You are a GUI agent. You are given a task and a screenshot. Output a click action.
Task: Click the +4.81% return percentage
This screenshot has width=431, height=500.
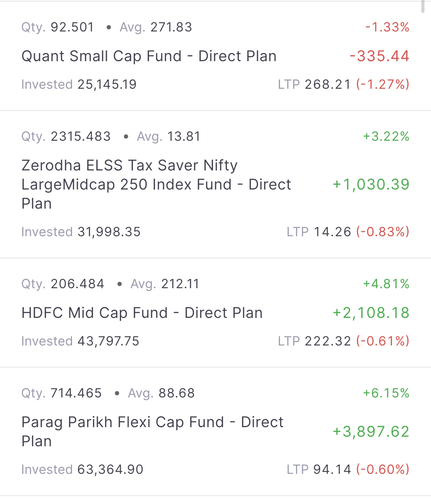pyautogui.click(x=386, y=284)
